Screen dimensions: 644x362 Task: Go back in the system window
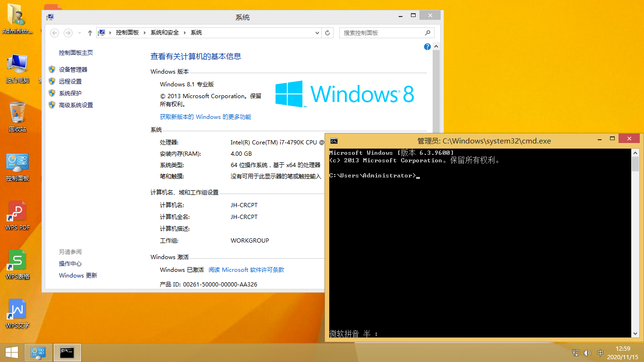click(x=55, y=33)
